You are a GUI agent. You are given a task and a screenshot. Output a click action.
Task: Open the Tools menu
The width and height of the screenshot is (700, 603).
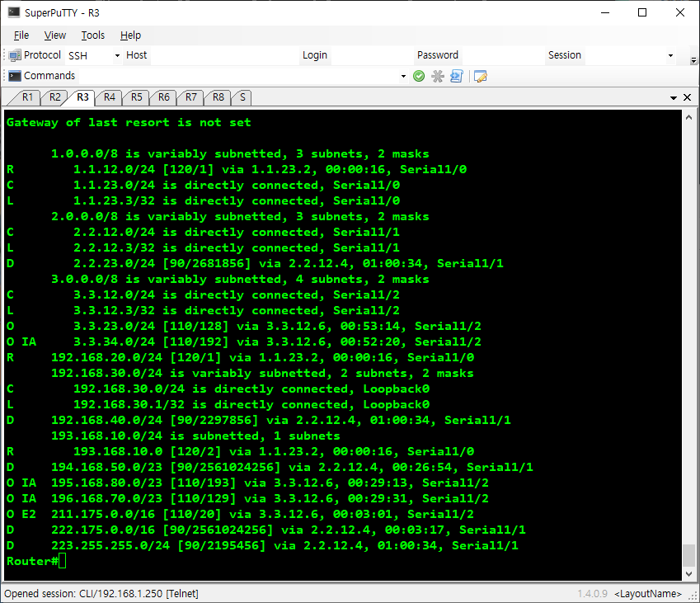click(x=93, y=35)
